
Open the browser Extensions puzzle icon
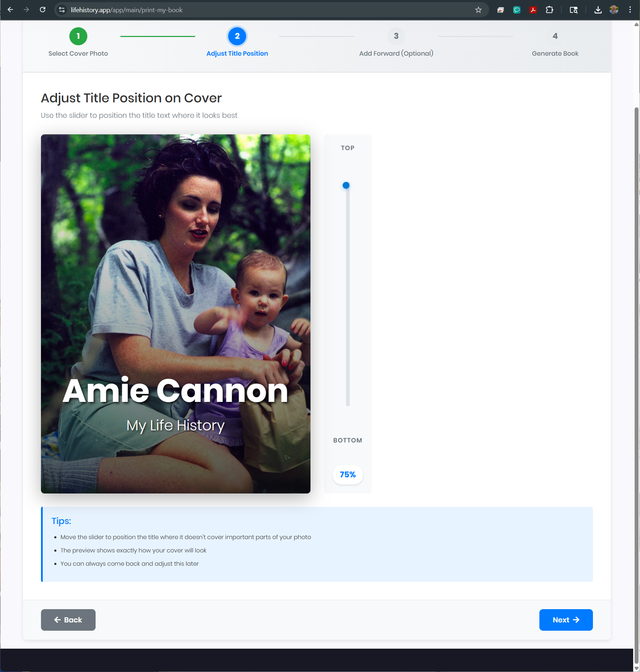(x=549, y=10)
